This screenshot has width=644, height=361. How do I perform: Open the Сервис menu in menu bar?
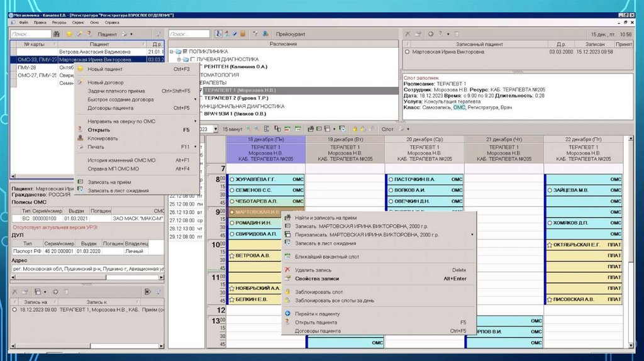[x=78, y=22]
